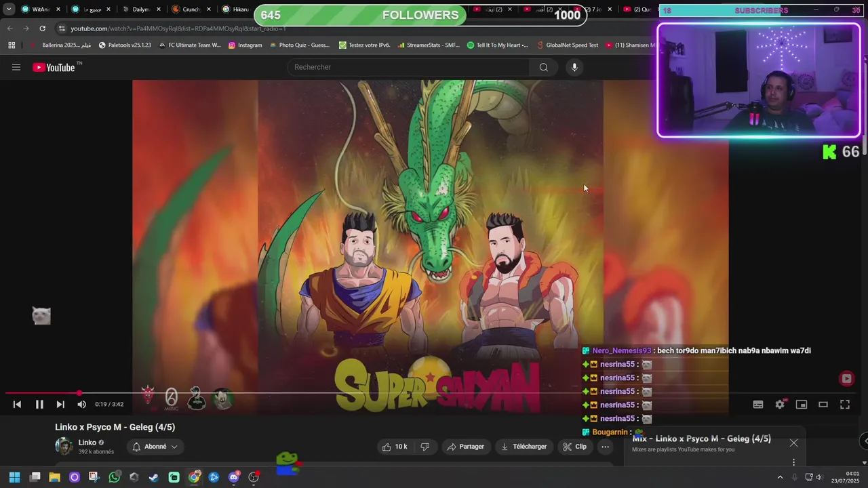868x488 pixels.
Task: Expand the Abonné subscription dropdown
Action: [155, 447]
